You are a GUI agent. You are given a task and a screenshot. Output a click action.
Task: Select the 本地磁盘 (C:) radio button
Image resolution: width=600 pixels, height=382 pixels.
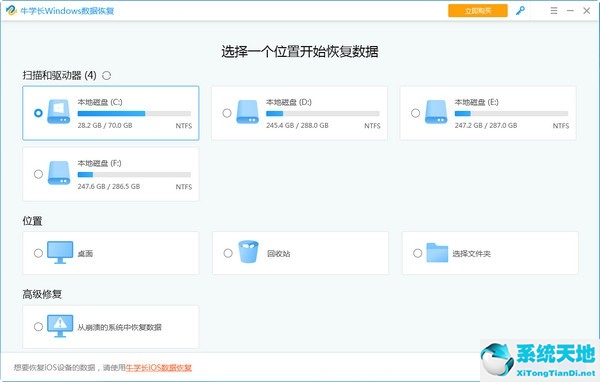point(38,113)
